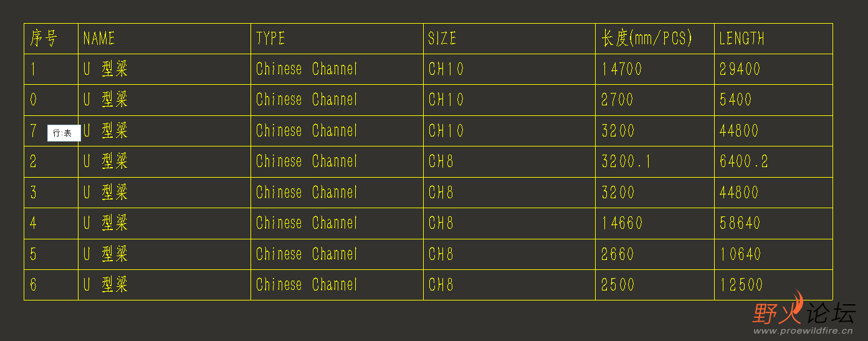Select the SIZE header cell

click(x=510, y=39)
